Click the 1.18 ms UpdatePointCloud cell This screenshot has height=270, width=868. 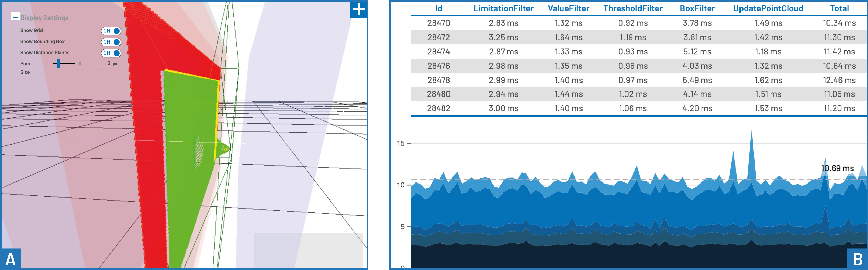[768, 52]
